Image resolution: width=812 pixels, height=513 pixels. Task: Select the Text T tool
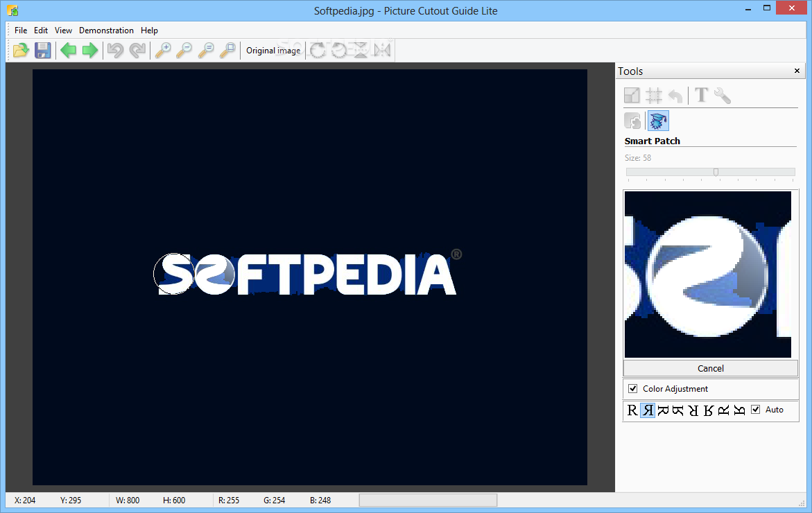pos(701,95)
